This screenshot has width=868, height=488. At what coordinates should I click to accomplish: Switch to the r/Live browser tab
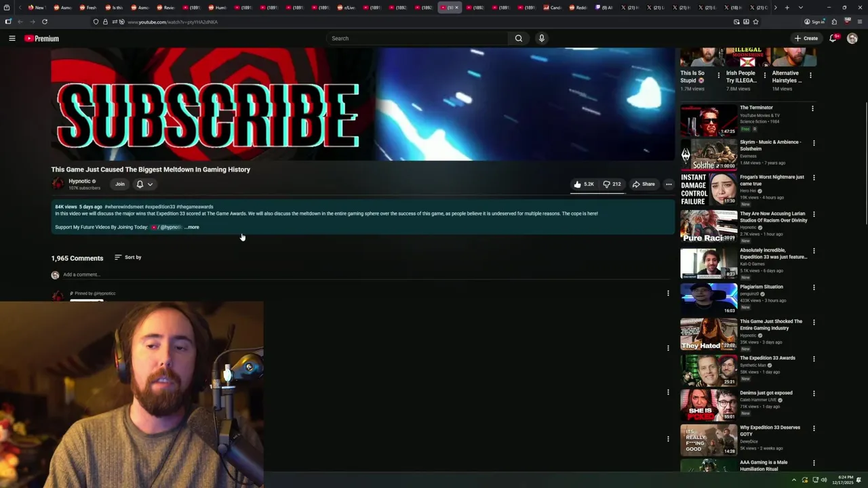[x=347, y=7]
